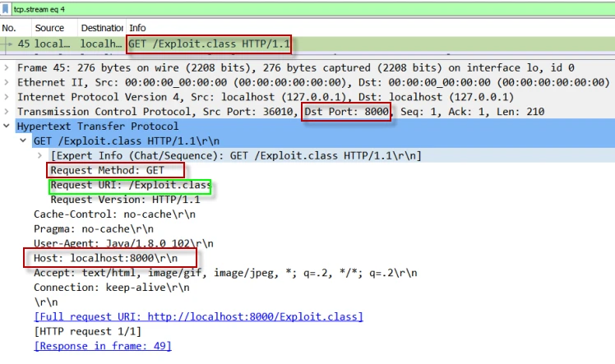Expand the Ethernet II section

(7, 82)
